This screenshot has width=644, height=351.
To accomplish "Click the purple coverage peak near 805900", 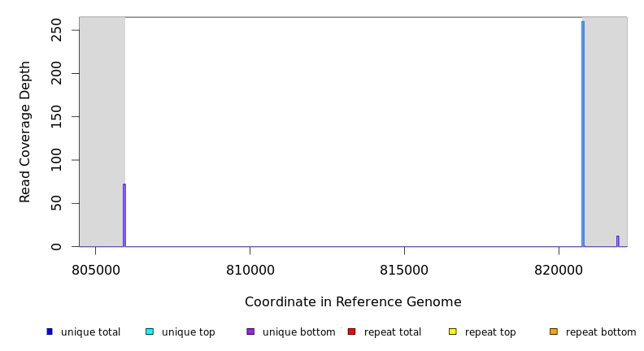I will (x=124, y=215).
